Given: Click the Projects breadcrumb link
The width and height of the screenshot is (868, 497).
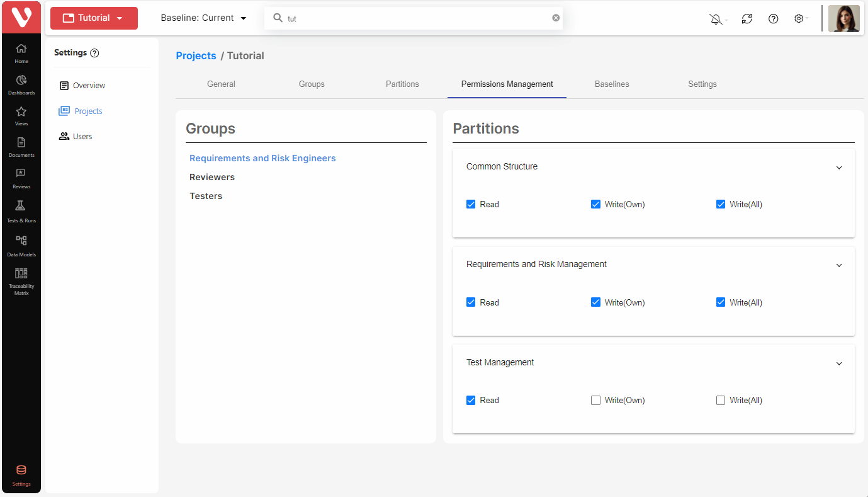Looking at the screenshot, I should pyautogui.click(x=196, y=55).
